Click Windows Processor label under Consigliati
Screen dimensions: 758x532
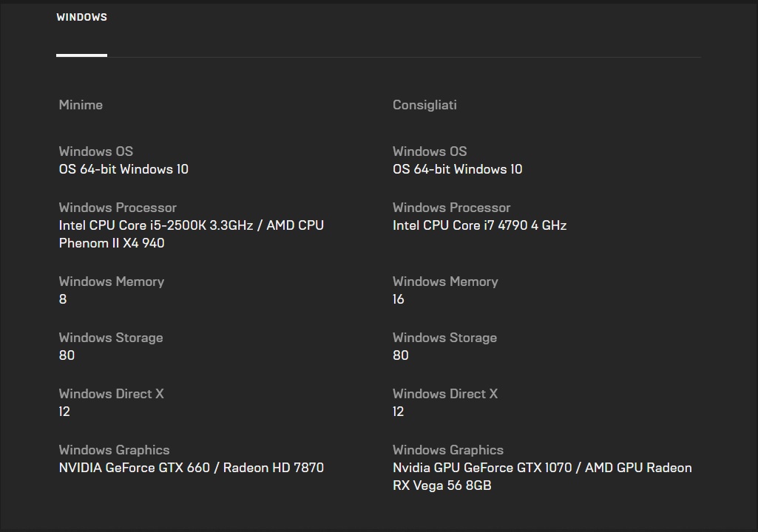452,208
